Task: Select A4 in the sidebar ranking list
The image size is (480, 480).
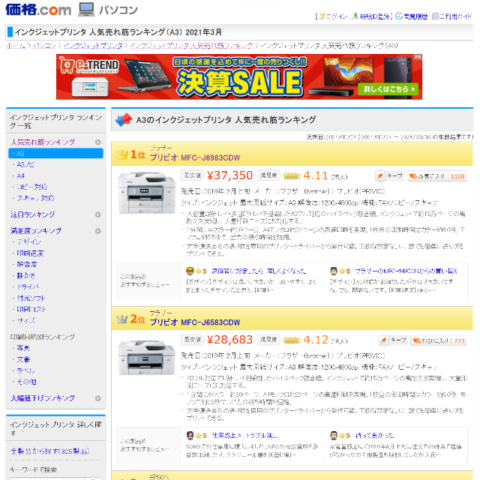Action: click(x=21, y=176)
